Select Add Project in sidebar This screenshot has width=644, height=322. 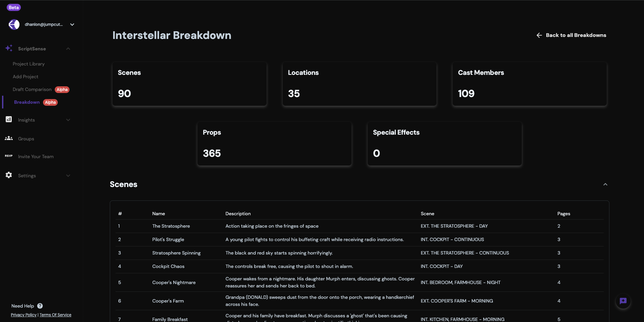click(x=26, y=77)
